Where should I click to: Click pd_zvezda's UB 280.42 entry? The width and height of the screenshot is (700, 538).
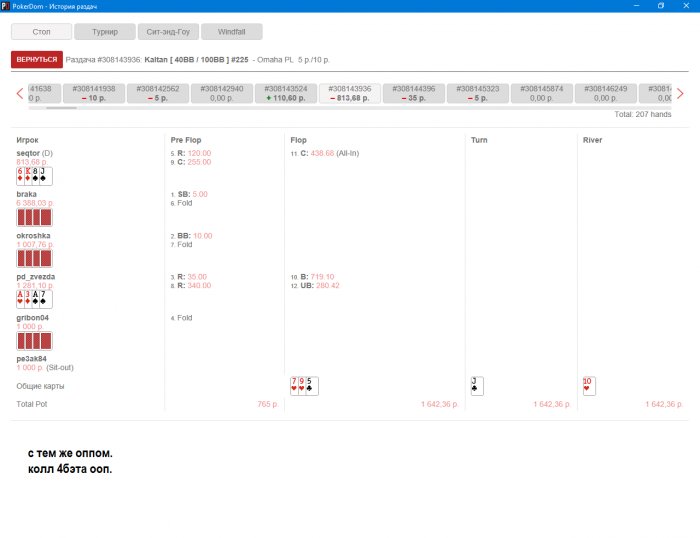click(x=315, y=286)
